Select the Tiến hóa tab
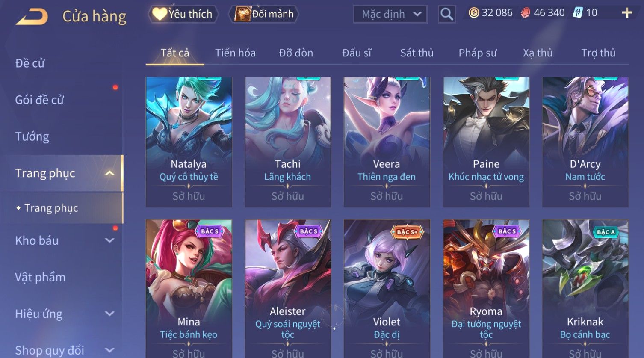The image size is (644, 358). tap(235, 53)
